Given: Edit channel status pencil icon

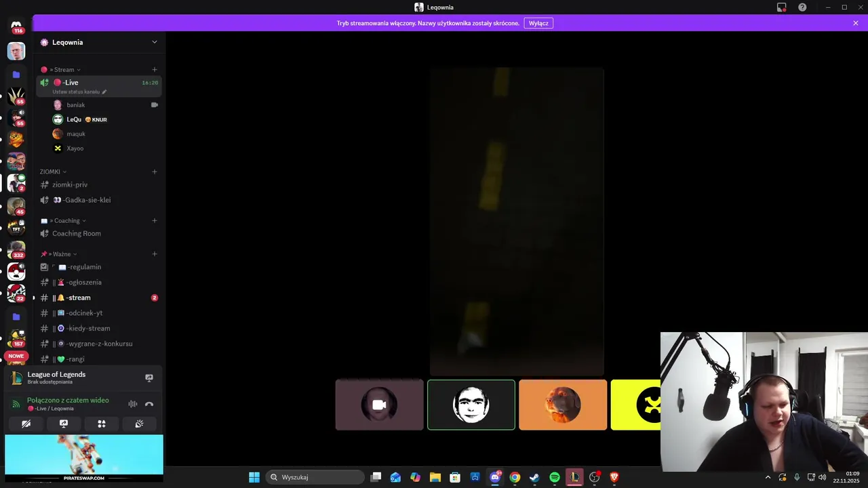Looking at the screenshot, I should click(104, 92).
